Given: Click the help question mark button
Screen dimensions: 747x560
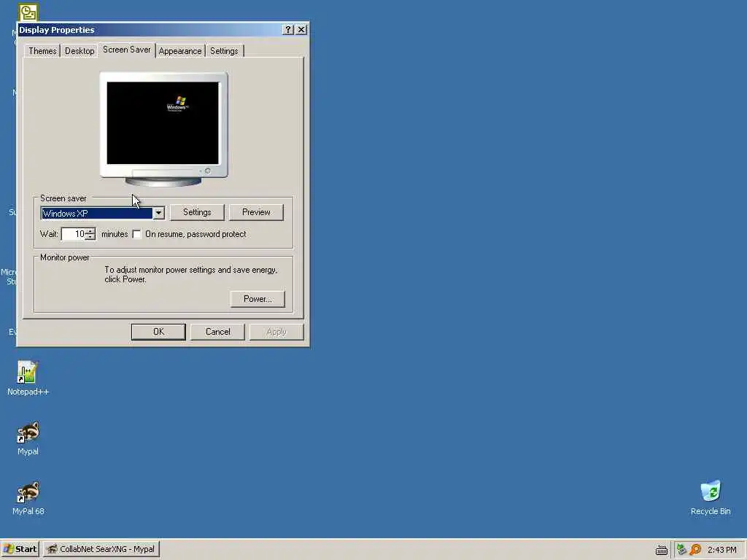Looking at the screenshot, I should [287, 29].
